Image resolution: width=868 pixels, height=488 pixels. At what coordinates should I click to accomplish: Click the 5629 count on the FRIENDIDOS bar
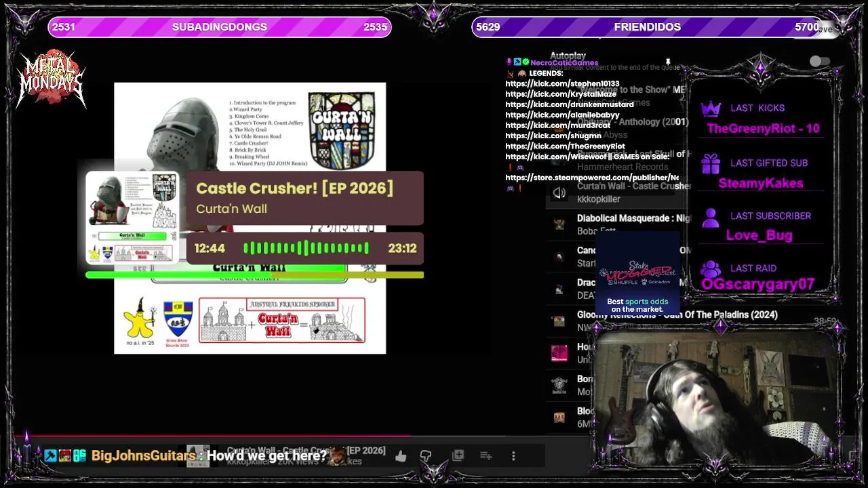click(488, 27)
